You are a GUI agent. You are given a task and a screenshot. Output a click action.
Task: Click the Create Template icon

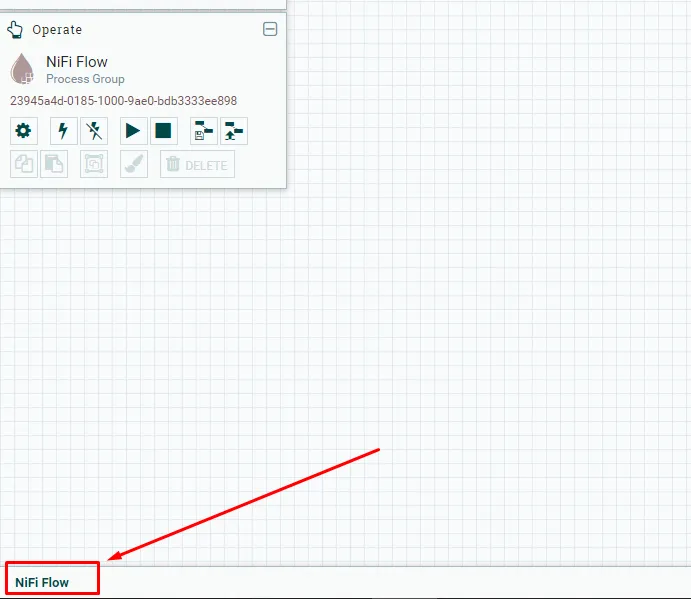pos(204,131)
